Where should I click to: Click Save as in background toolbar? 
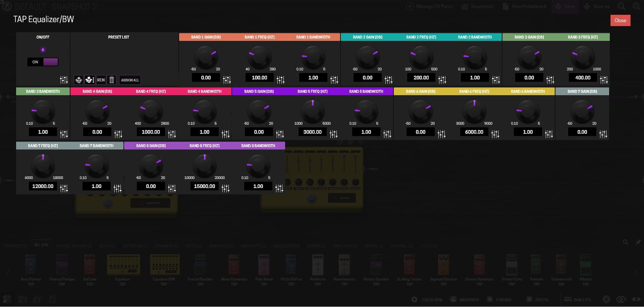point(597,6)
